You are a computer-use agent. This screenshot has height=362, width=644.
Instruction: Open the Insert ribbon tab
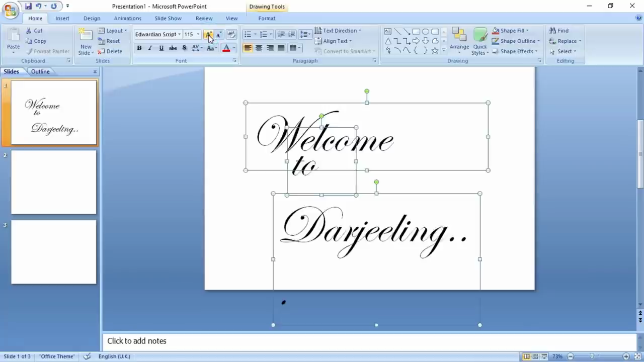[62, 18]
